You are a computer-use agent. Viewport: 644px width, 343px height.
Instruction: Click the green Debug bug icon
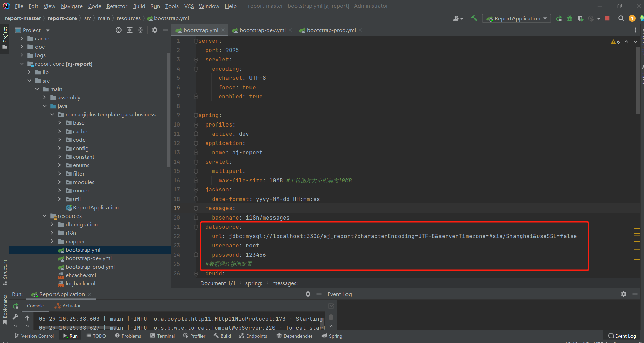(x=570, y=18)
